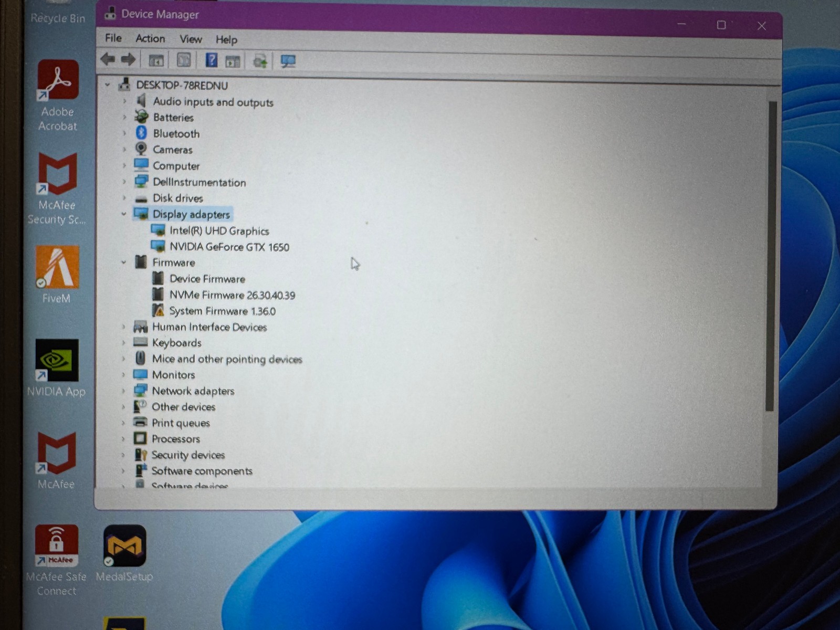Open the View menu
Screen dimensions: 840x630
point(191,39)
